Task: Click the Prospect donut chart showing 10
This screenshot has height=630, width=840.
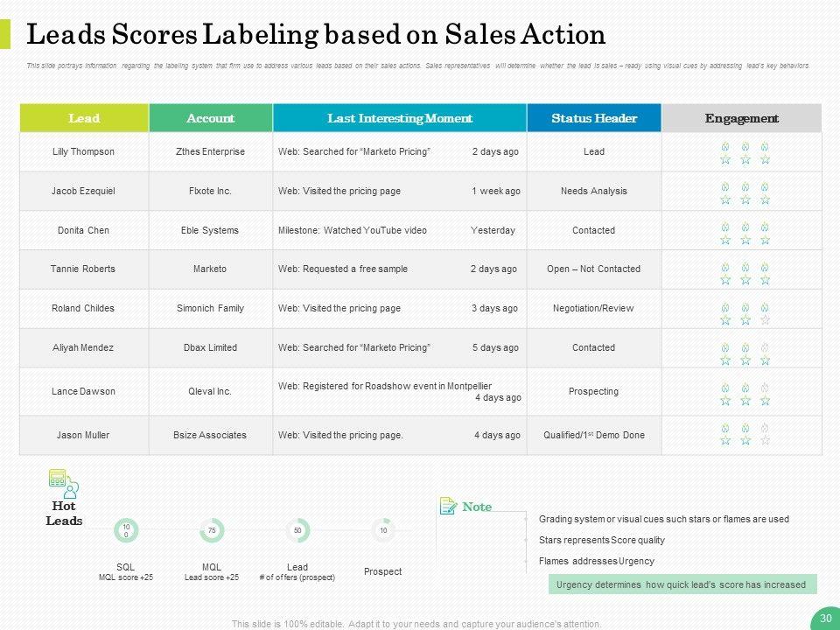Action: pos(382,530)
